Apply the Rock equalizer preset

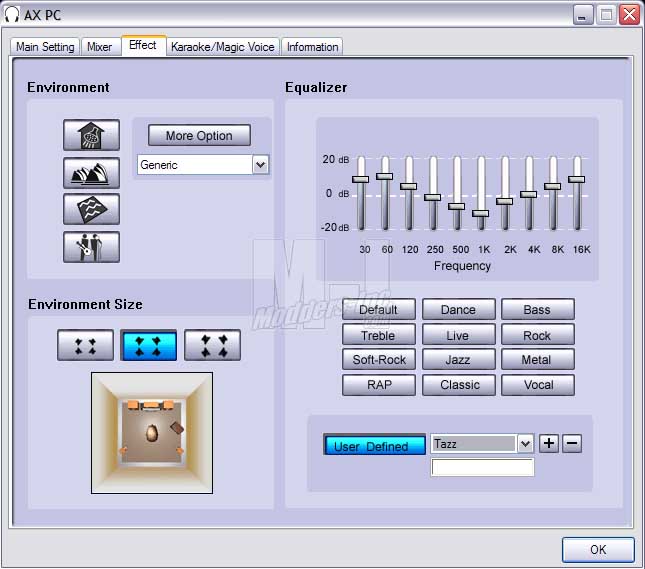click(x=538, y=335)
